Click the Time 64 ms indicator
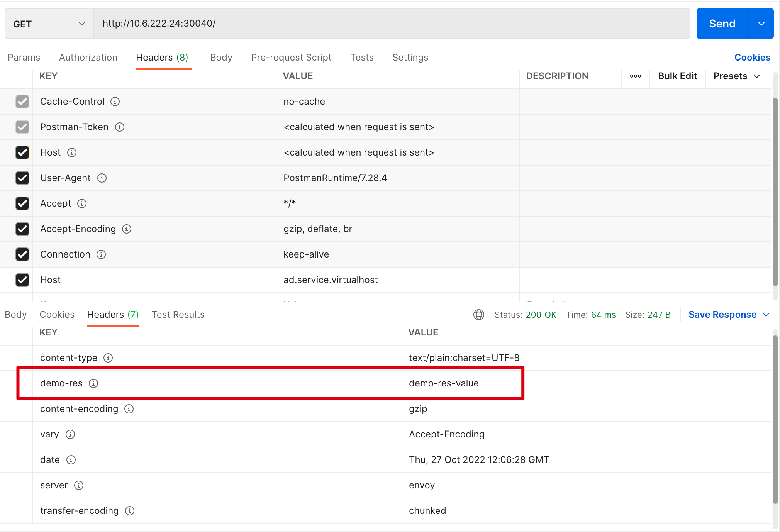780x532 pixels. (591, 315)
